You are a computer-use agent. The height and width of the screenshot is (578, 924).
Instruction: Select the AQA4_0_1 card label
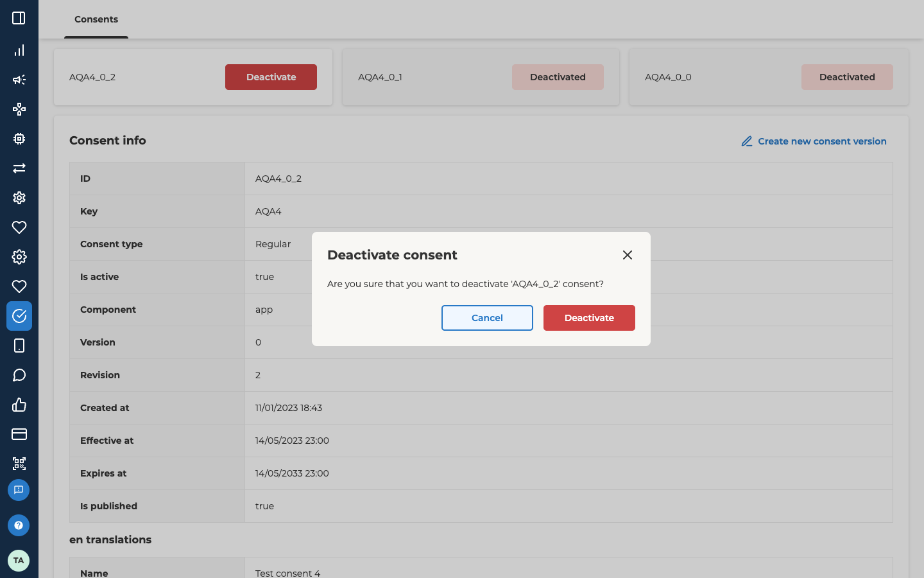(x=380, y=77)
